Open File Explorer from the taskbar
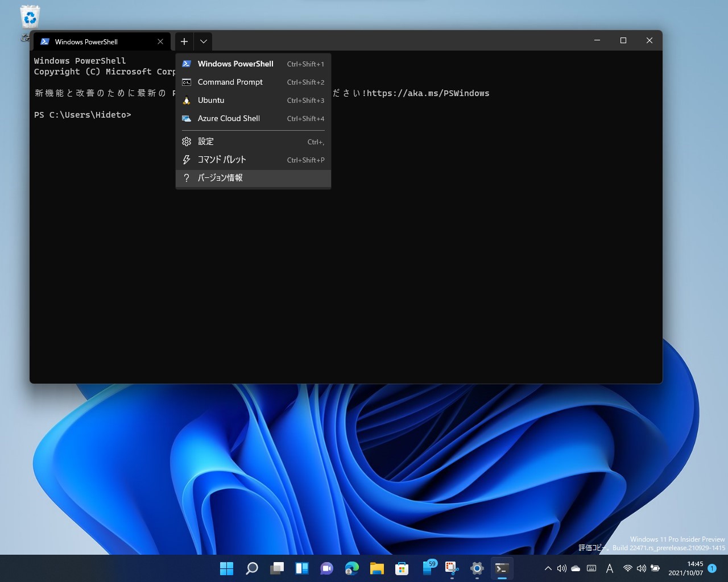 [377, 568]
